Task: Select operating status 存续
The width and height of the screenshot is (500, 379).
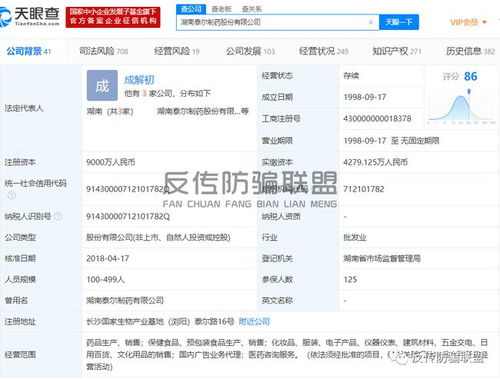Action: [351, 76]
